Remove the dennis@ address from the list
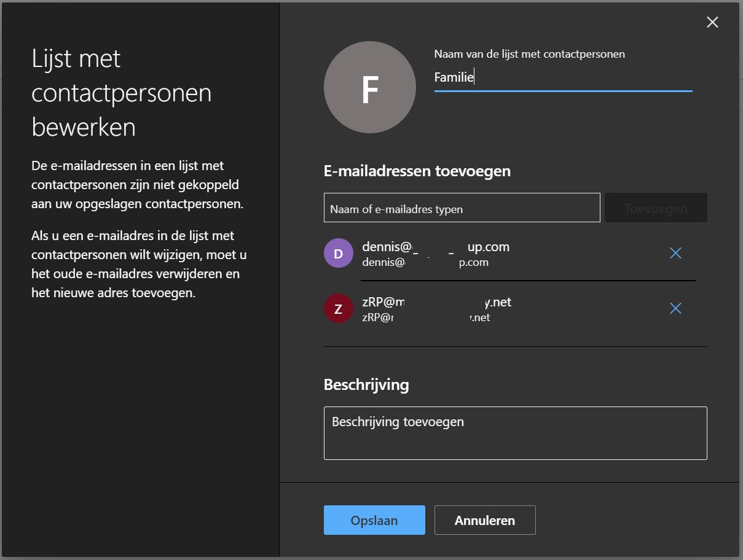The image size is (743, 560). pos(675,253)
